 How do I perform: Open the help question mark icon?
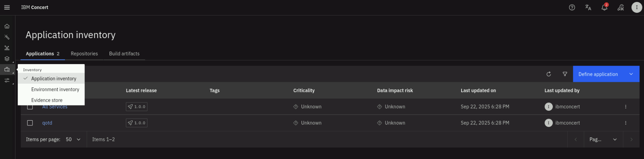click(x=572, y=7)
